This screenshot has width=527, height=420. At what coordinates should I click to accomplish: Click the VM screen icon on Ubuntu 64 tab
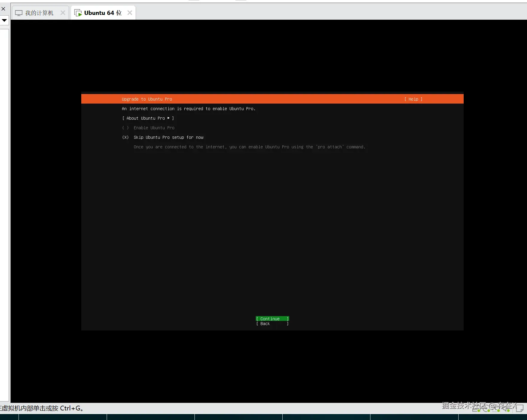pos(79,13)
